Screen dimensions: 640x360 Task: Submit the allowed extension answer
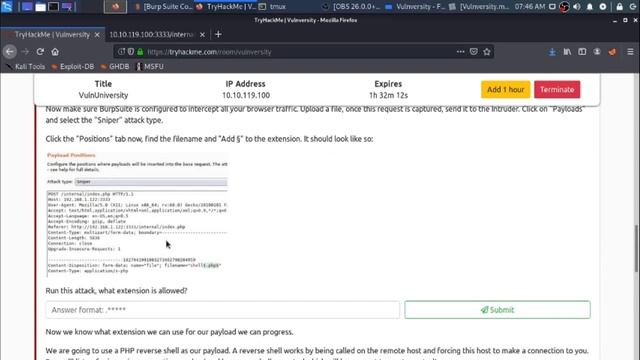pyautogui.click(x=497, y=310)
